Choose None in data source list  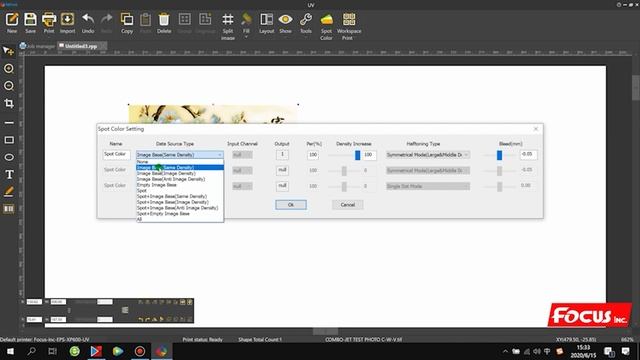180,162
